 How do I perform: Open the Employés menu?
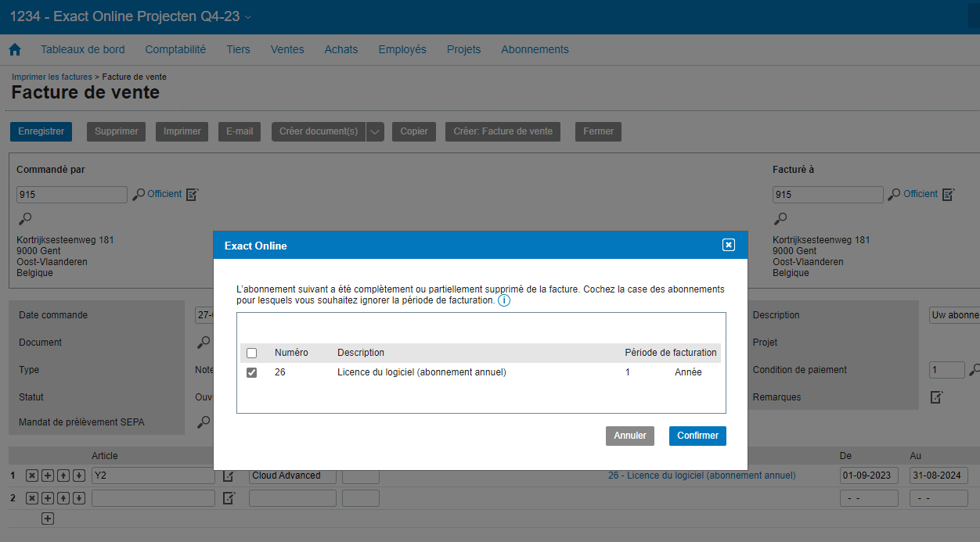[x=402, y=49]
